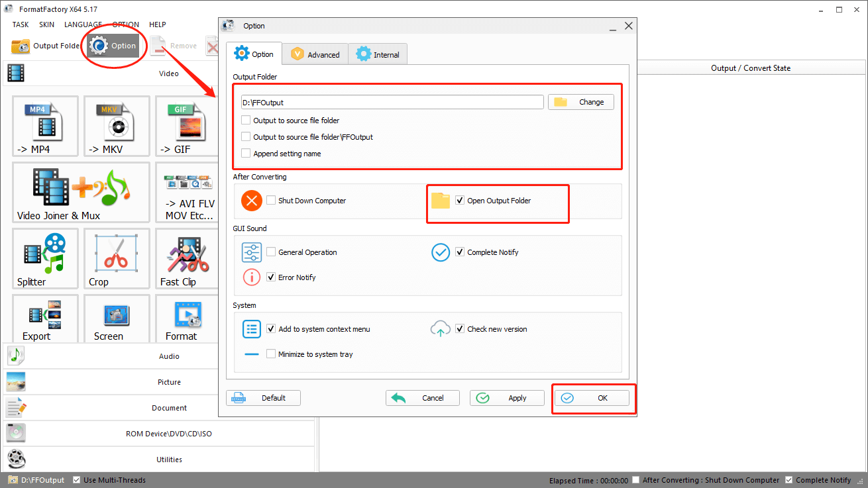Open the LANGUAGE menu

(83, 24)
